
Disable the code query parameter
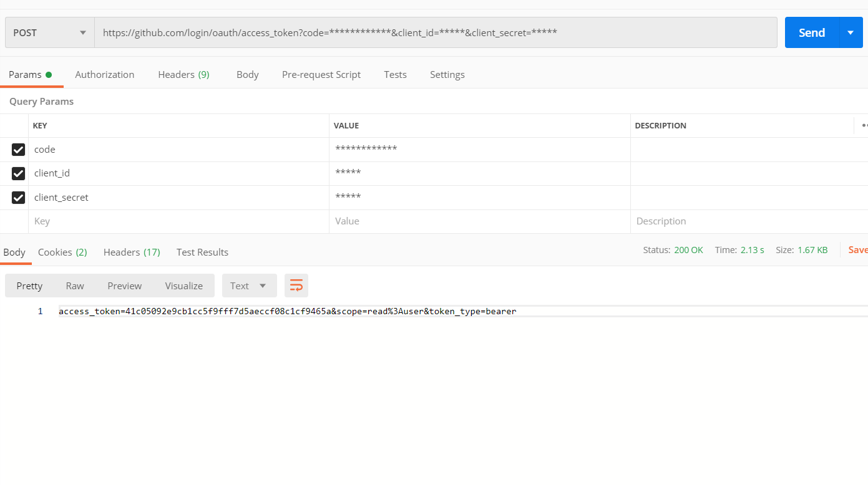[x=18, y=150]
